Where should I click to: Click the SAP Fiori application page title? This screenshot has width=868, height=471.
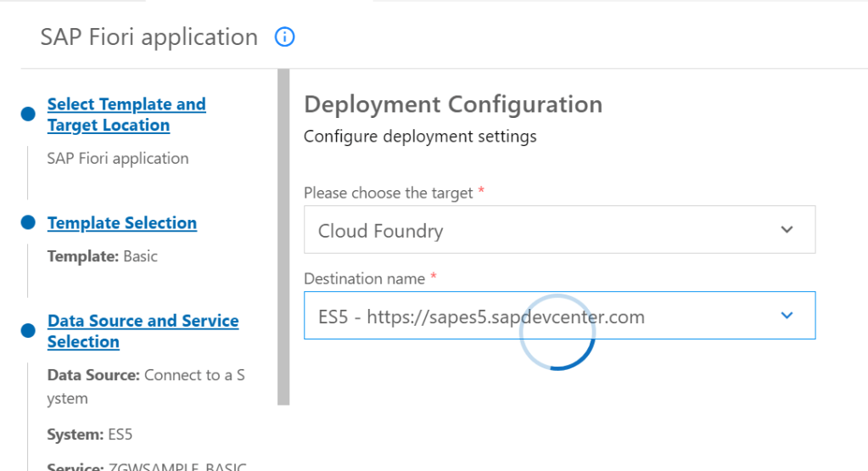[x=149, y=37]
